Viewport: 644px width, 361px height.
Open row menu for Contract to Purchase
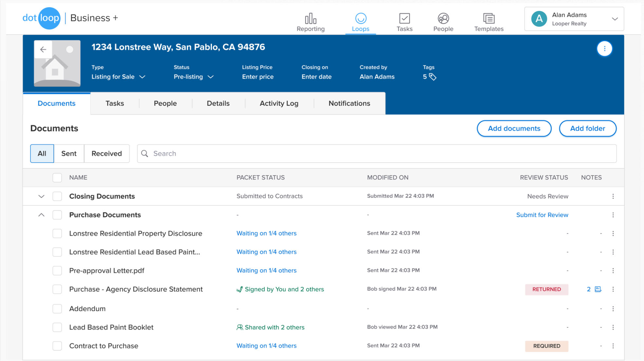click(613, 346)
